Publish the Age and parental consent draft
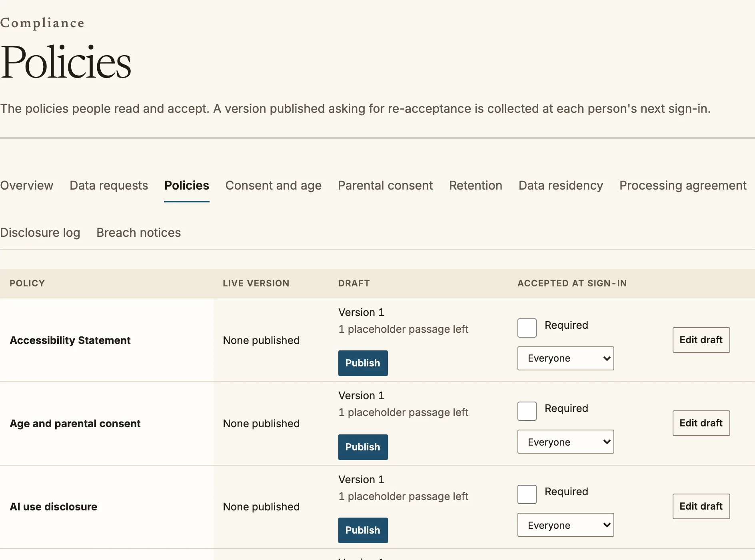755x560 pixels. [x=363, y=447]
